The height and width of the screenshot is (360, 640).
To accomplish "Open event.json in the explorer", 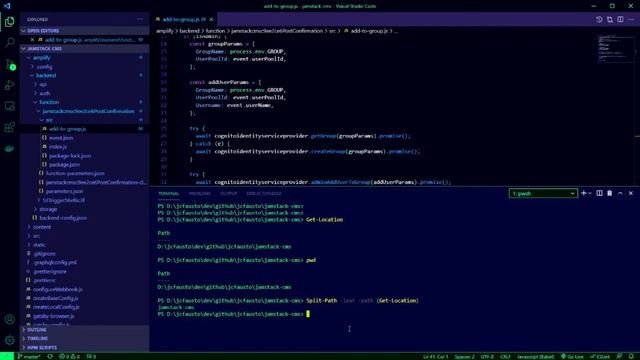I will click(84, 138).
